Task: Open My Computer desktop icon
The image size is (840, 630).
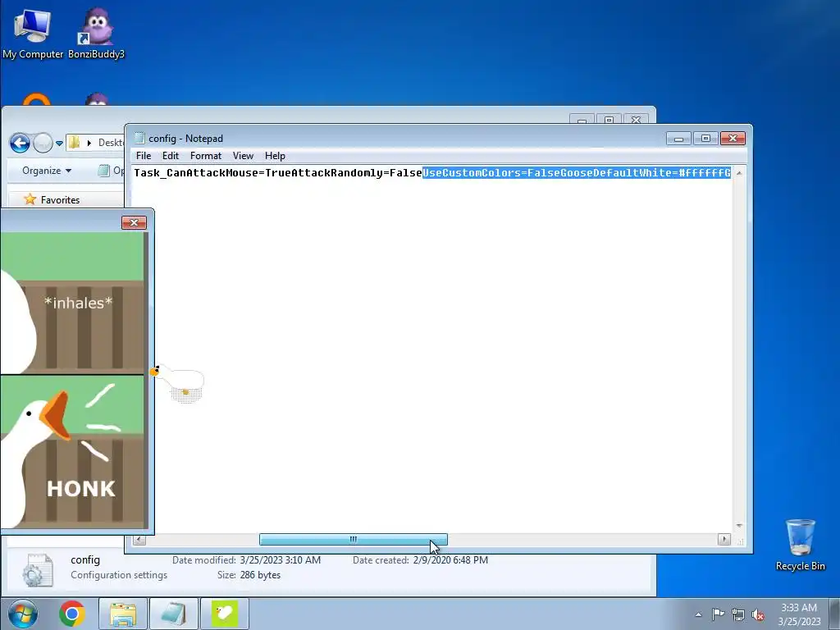Action: pyautogui.click(x=32, y=33)
